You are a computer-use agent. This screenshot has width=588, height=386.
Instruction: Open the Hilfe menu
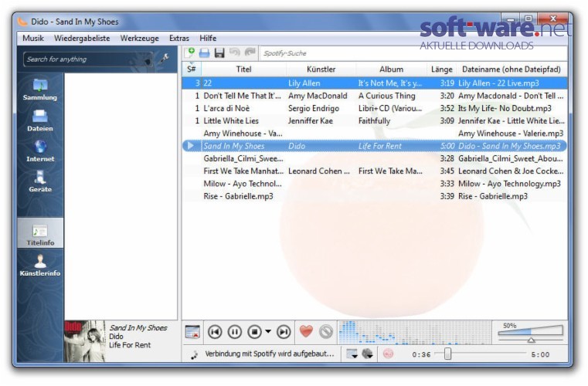pos(208,39)
